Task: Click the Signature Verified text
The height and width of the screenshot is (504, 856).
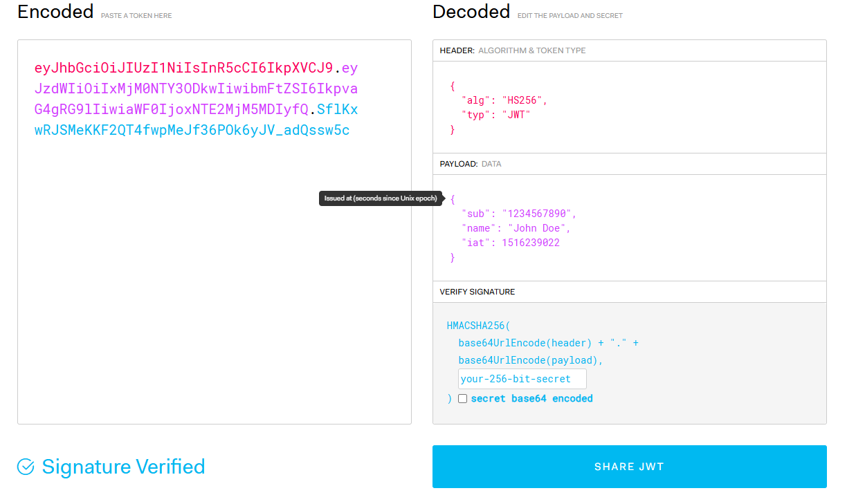Action: 123,467
